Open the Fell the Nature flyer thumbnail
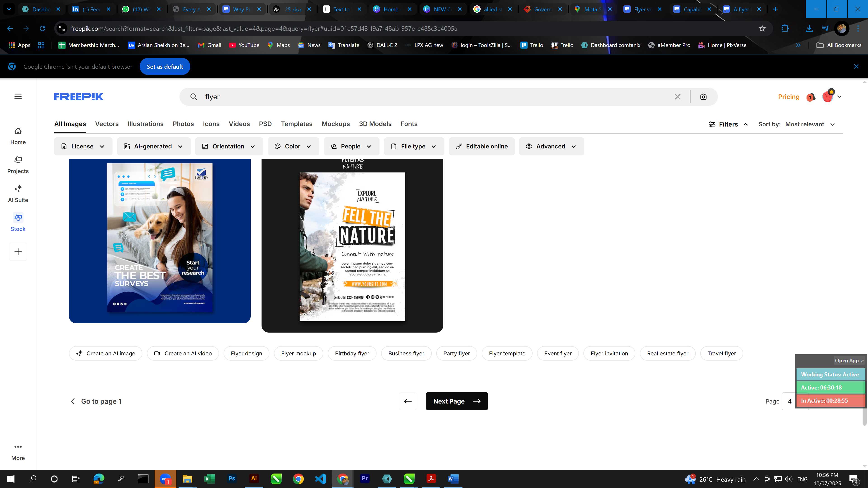The height and width of the screenshot is (488, 868). pos(352,246)
